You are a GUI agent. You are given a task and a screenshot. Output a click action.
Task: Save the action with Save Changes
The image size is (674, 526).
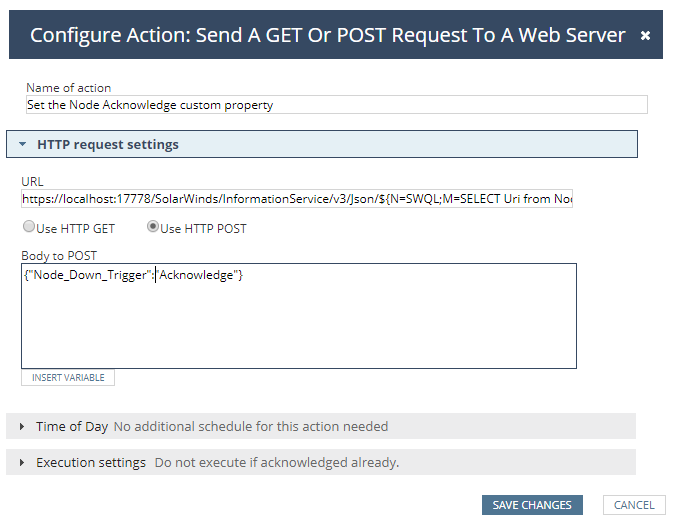tap(532, 505)
